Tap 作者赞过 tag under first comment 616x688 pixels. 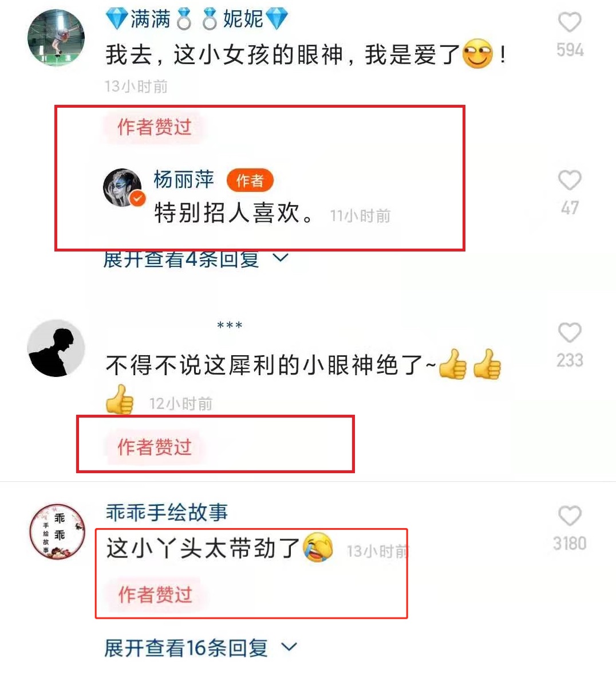click(154, 127)
